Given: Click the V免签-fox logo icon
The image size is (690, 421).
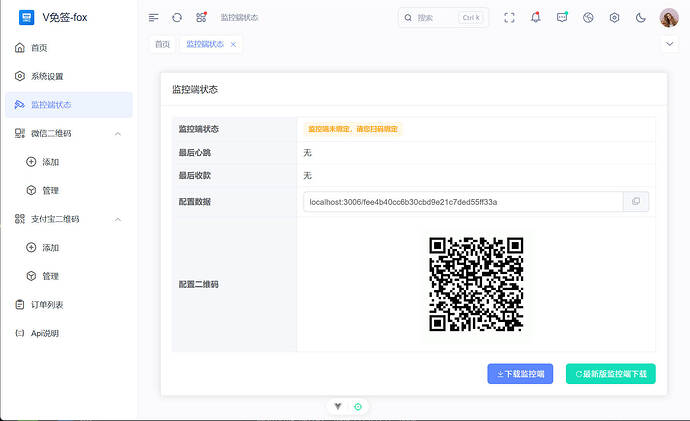Looking at the screenshot, I should coord(26,17).
